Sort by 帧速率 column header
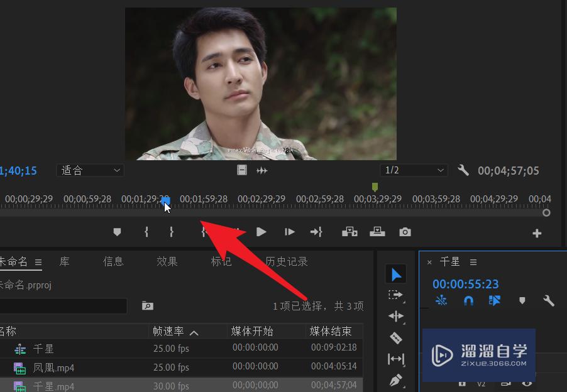 click(175, 331)
